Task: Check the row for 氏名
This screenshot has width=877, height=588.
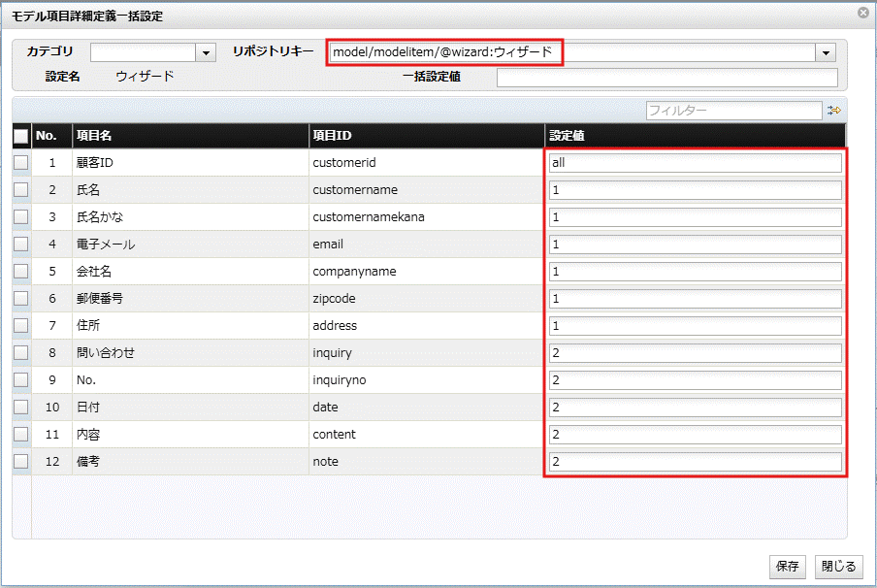Action: [x=20, y=189]
